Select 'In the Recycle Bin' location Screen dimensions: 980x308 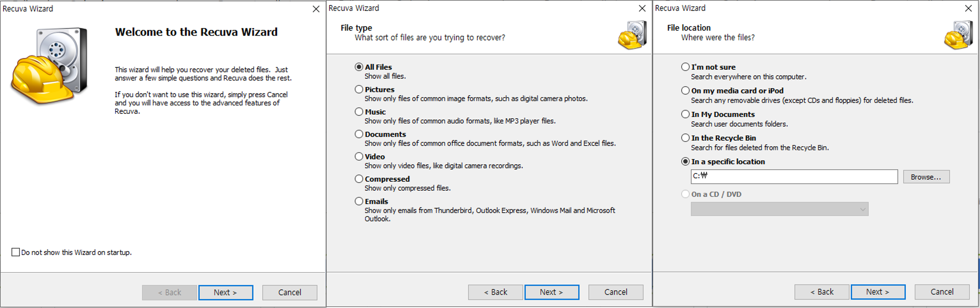pos(685,138)
